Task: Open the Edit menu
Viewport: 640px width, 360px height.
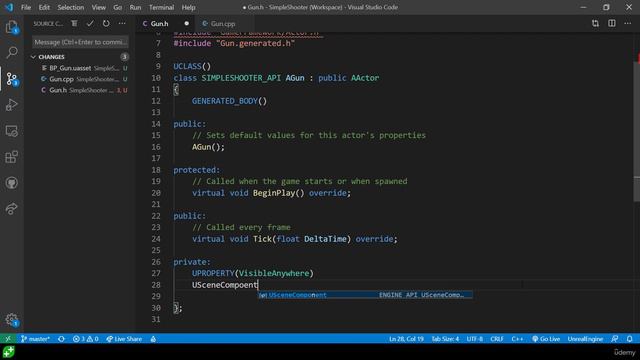Action: click(x=44, y=7)
